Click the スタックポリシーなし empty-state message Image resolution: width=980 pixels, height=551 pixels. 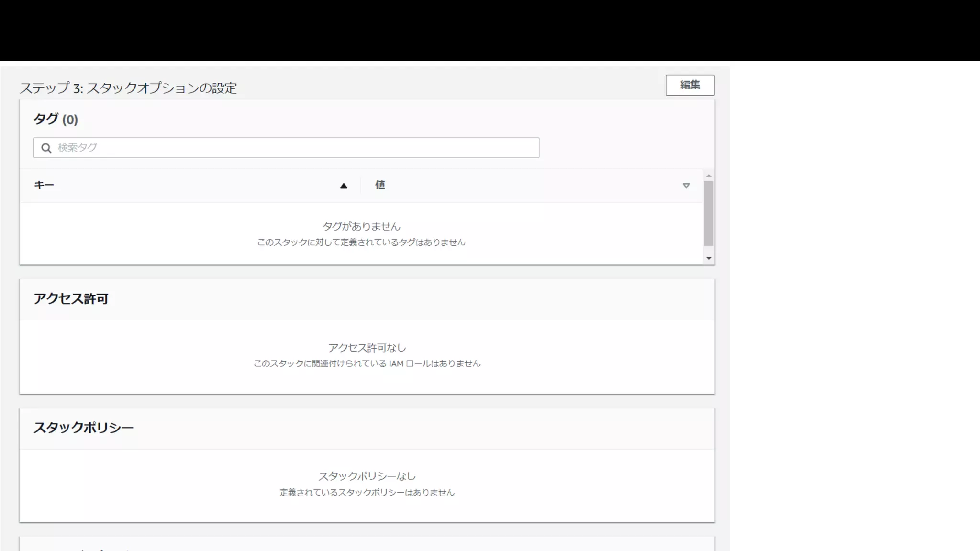(x=367, y=476)
